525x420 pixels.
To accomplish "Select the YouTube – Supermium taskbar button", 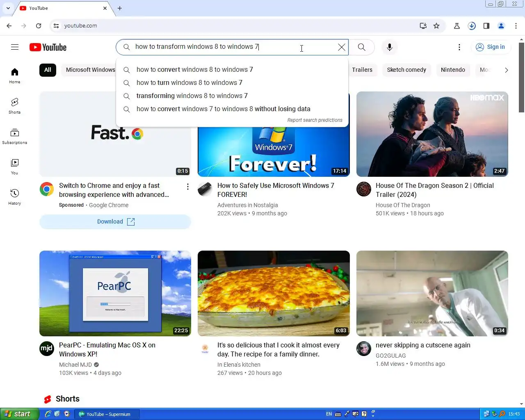I will [x=107, y=414].
